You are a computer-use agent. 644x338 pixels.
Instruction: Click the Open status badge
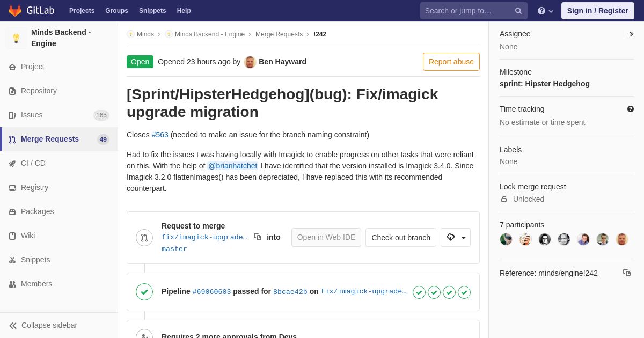(140, 62)
